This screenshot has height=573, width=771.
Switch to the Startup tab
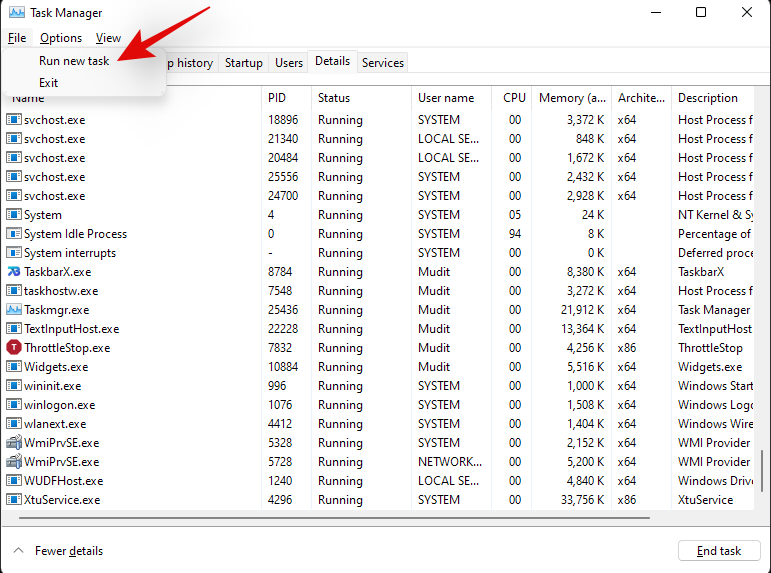tap(244, 63)
